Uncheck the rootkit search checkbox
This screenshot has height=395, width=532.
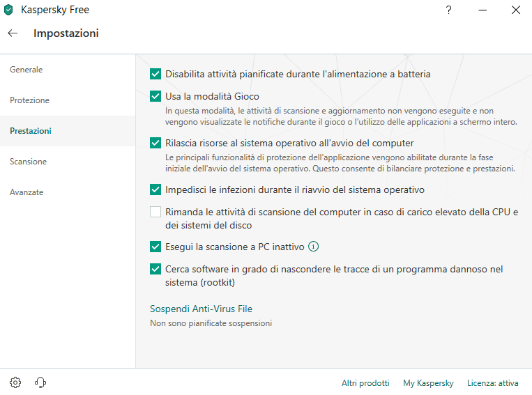click(x=155, y=269)
